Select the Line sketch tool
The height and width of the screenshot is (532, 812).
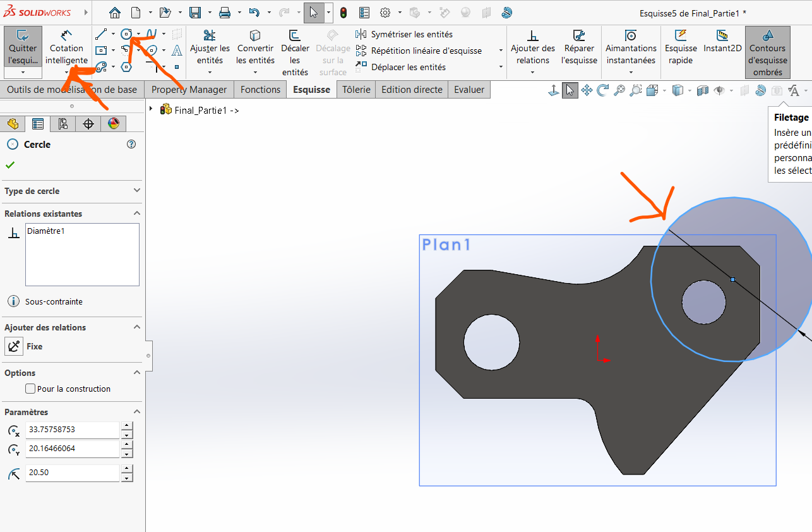point(100,34)
